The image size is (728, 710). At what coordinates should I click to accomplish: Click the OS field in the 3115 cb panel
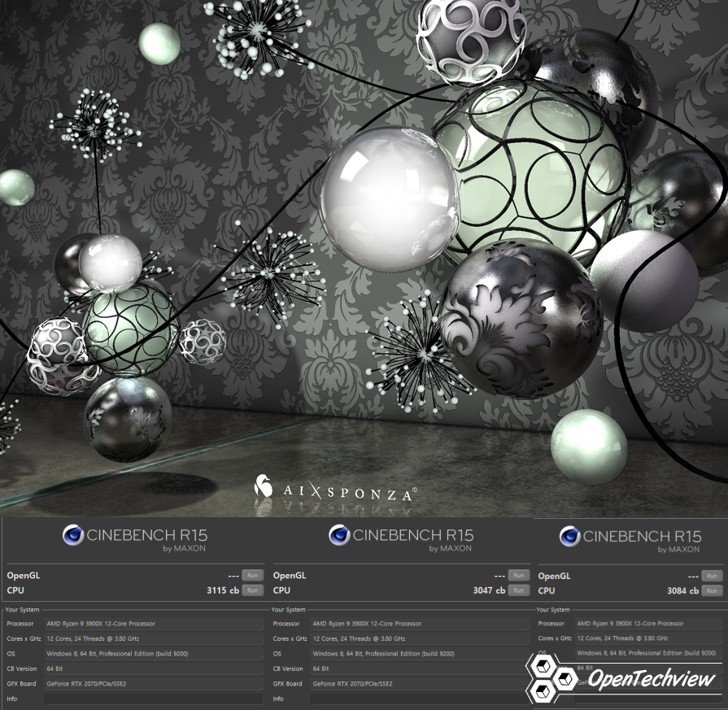tap(154, 653)
